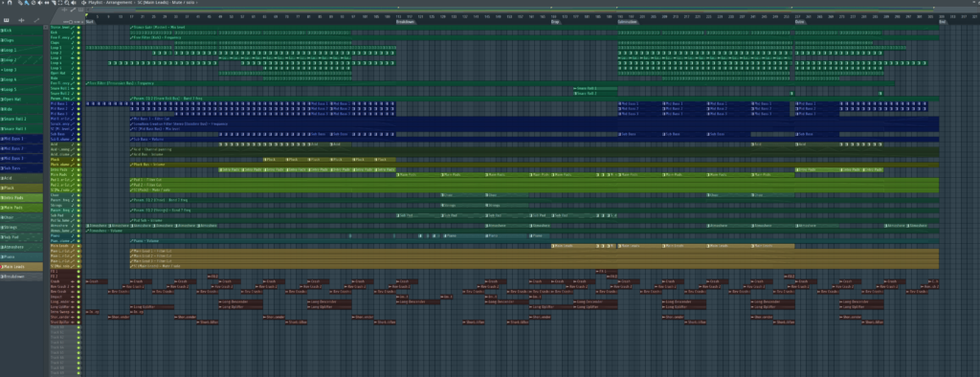The height and width of the screenshot is (377, 980).
Task: Click the Loop 3 track's audio icon
Action: (x=73, y=58)
